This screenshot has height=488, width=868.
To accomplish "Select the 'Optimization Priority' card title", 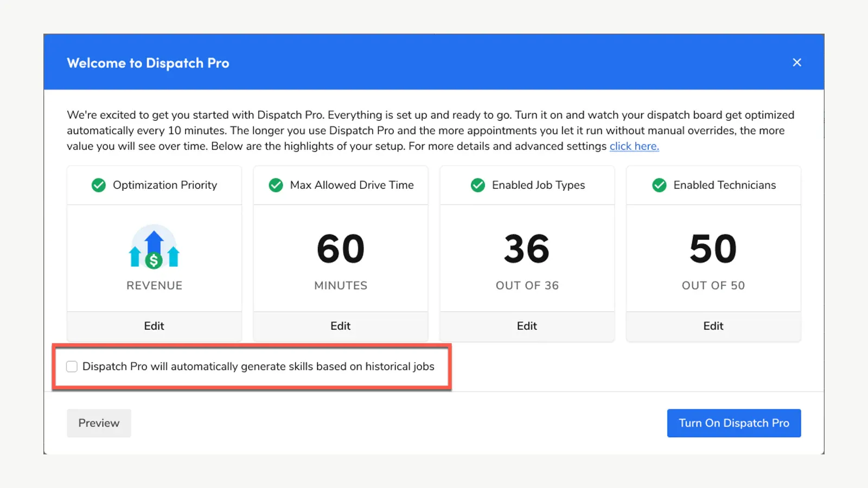I will [x=165, y=185].
